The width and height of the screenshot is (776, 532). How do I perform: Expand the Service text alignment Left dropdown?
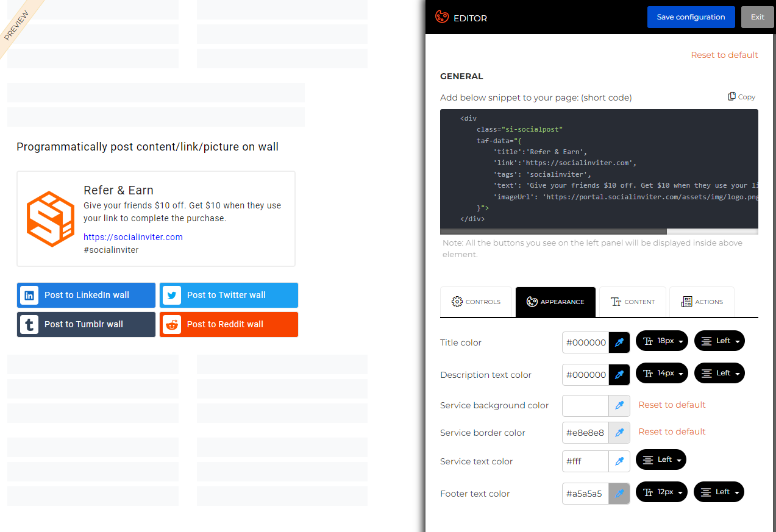pos(661,459)
